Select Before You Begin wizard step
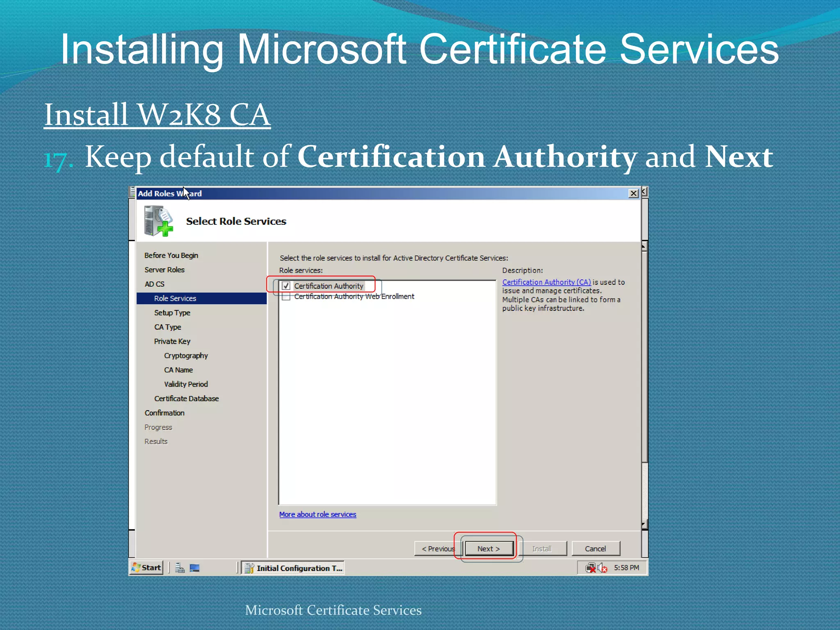 pyautogui.click(x=171, y=256)
